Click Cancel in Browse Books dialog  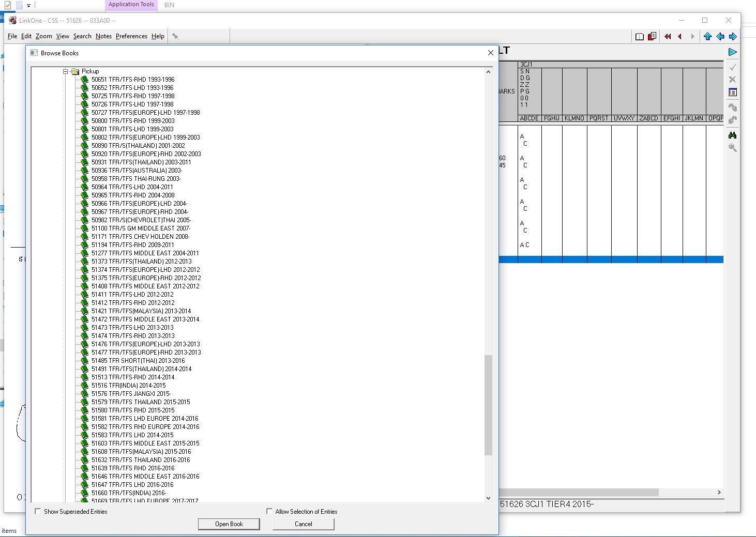point(304,524)
